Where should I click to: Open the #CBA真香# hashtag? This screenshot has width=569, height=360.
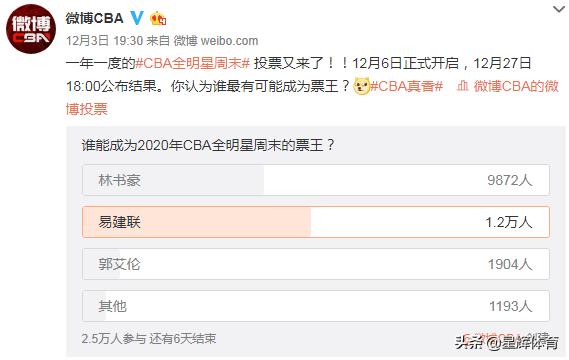coord(406,86)
